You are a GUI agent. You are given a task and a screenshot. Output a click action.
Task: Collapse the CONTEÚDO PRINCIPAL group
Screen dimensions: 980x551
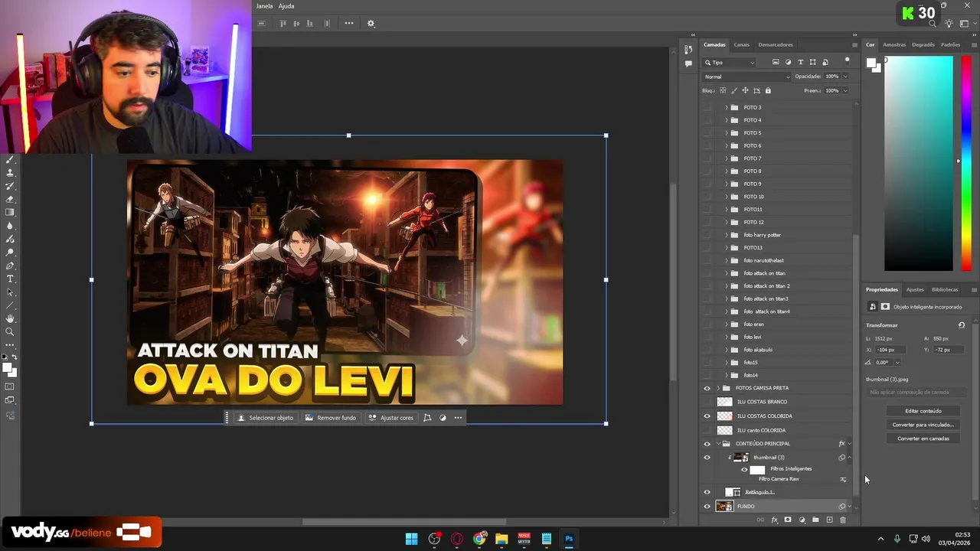tap(717, 444)
